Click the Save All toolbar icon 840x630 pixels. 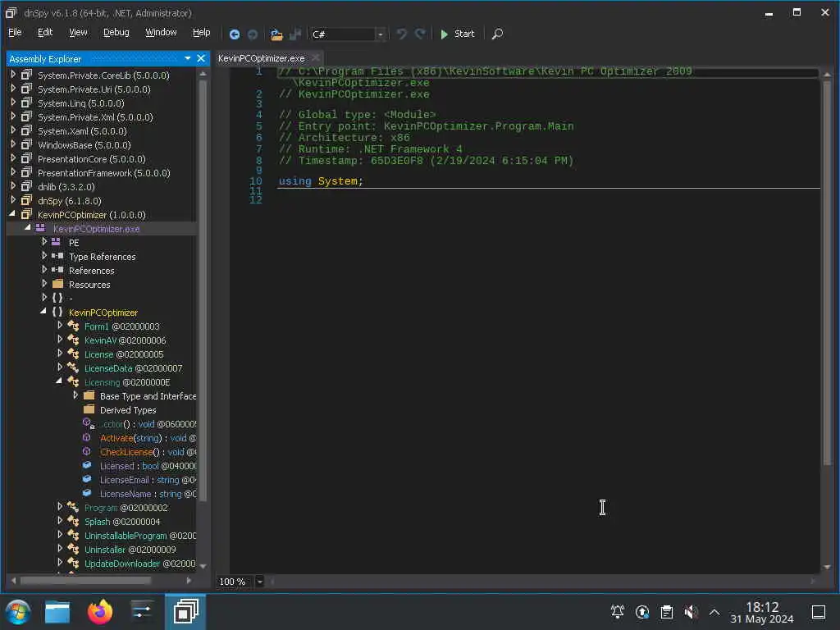click(x=295, y=34)
